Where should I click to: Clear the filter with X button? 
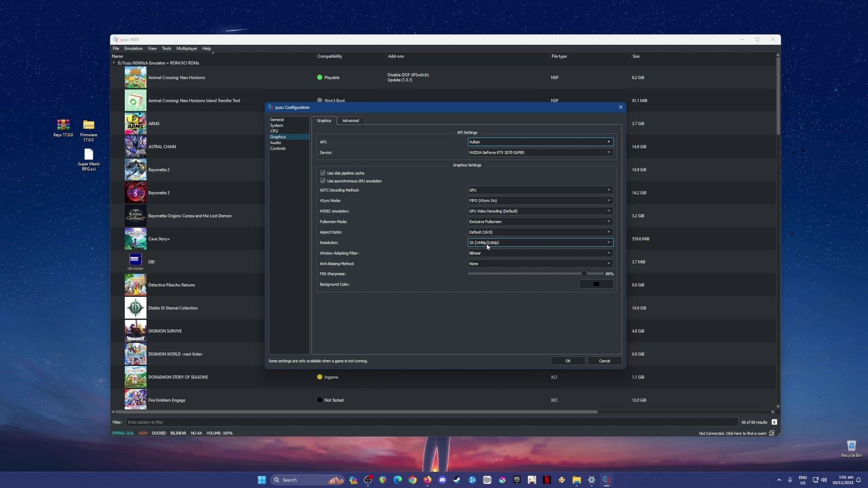point(774,422)
